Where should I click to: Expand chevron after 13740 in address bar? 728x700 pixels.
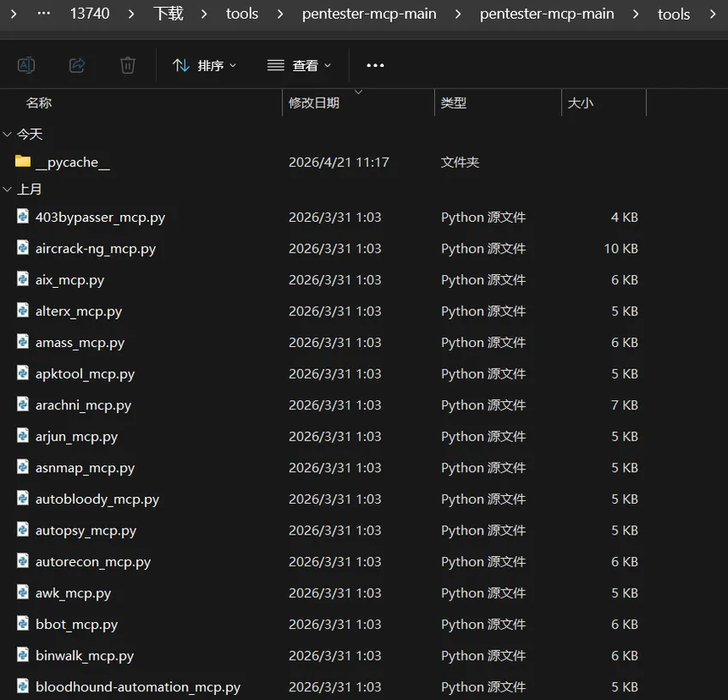click(131, 14)
